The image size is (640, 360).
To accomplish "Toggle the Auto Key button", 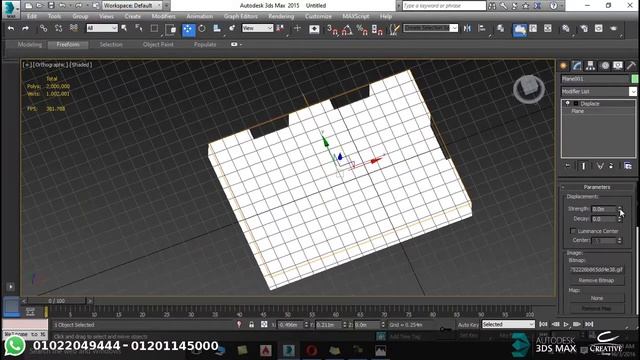I will click(468, 325).
